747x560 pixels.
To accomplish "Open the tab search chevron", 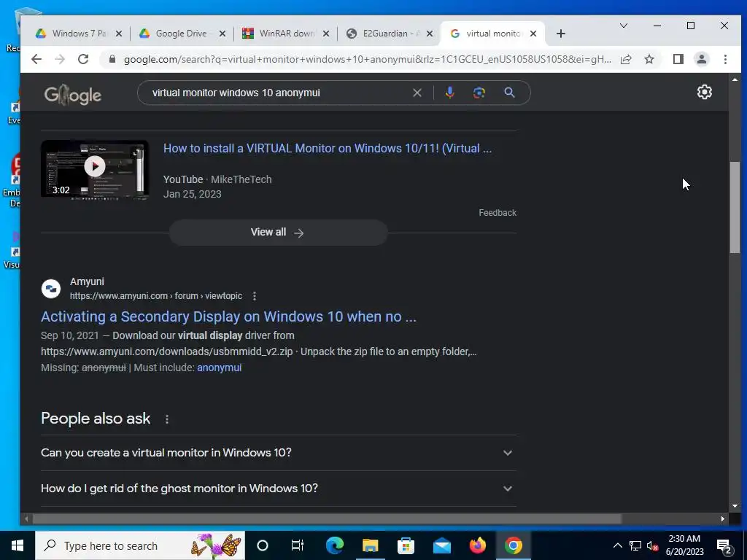I will [x=623, y=26].
